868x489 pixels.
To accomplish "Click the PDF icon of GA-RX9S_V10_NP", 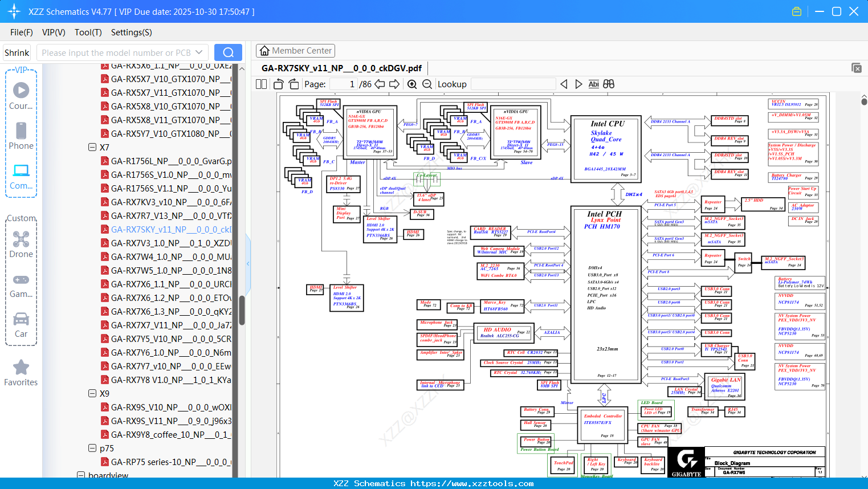I will tap(105, 407).
